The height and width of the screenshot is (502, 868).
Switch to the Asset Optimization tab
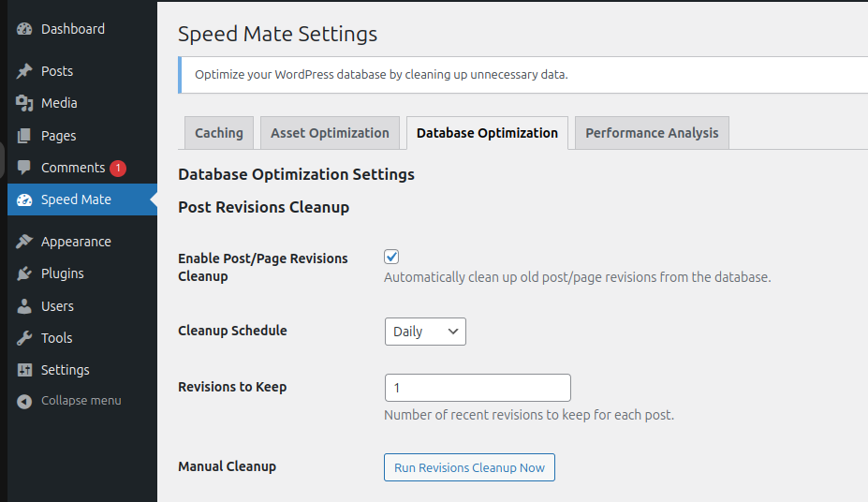(x=330, y=133)
